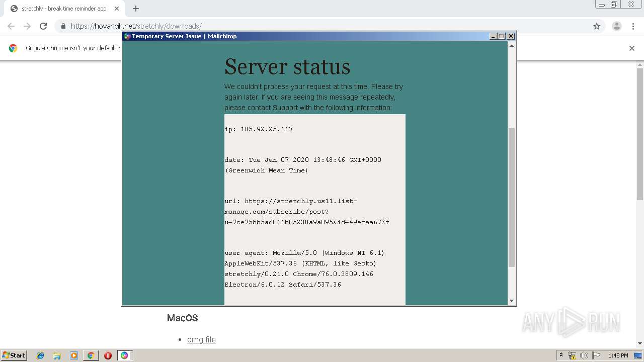Open the Windows Start menu
The width and height of the screenshot is (644, 362).
pyautogui.click(x=14, y=355)
